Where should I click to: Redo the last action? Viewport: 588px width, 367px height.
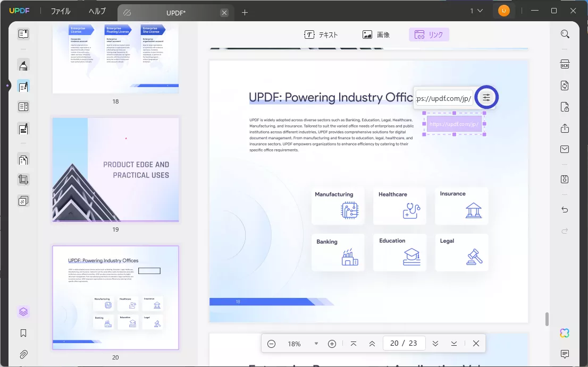click(x=565, y=231)
